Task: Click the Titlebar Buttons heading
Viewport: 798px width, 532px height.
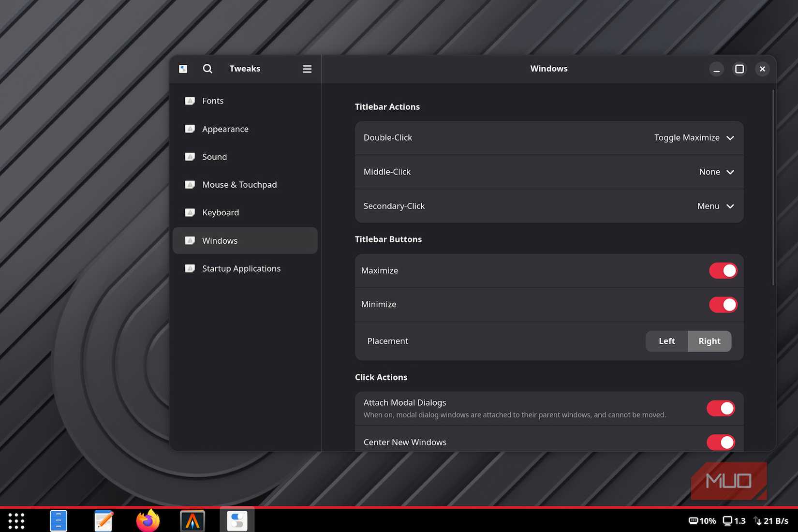Action: pyautogui.click(x=388, y=239)
